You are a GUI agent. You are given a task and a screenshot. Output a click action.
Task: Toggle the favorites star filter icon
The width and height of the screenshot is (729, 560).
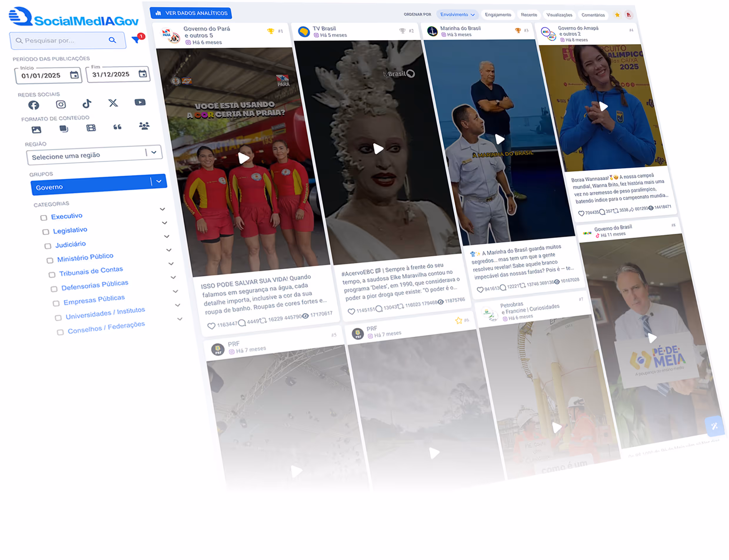[x=617, y=15]
